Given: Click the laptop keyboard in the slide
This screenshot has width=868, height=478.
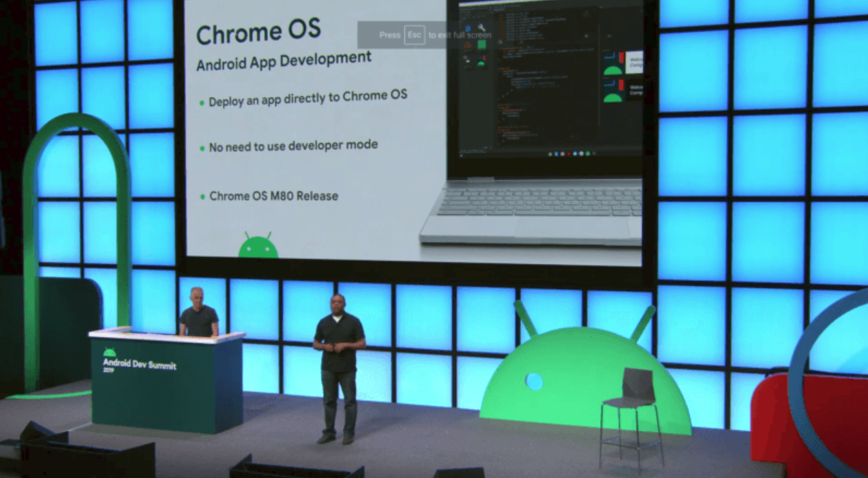Looking at the screenshot, I should (539, 202).
